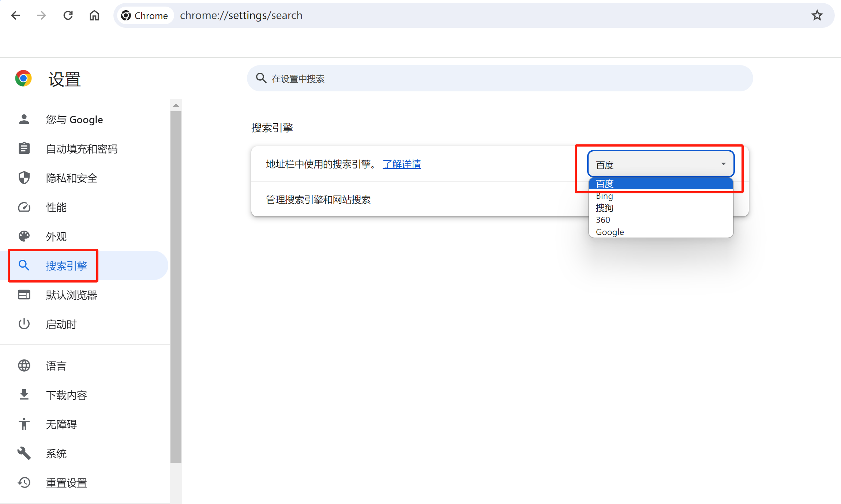Open Privacy and security shield item
The height and width of the screenshot is (504, 841).
tap(71, 178)
